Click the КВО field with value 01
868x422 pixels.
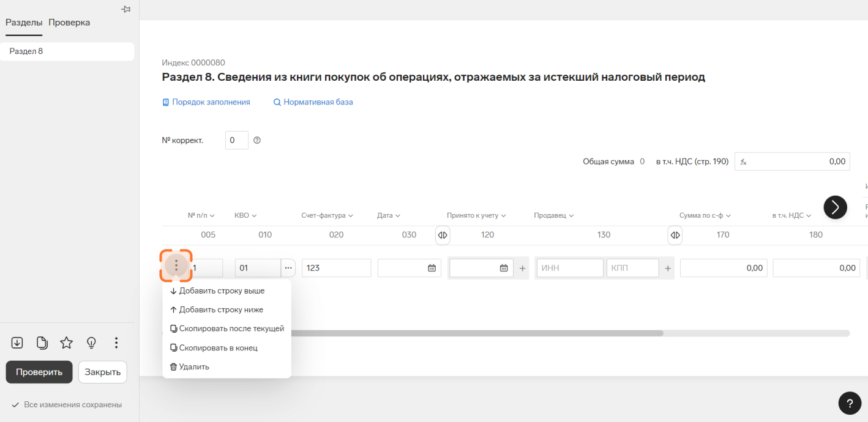click(x=258, y=268)
